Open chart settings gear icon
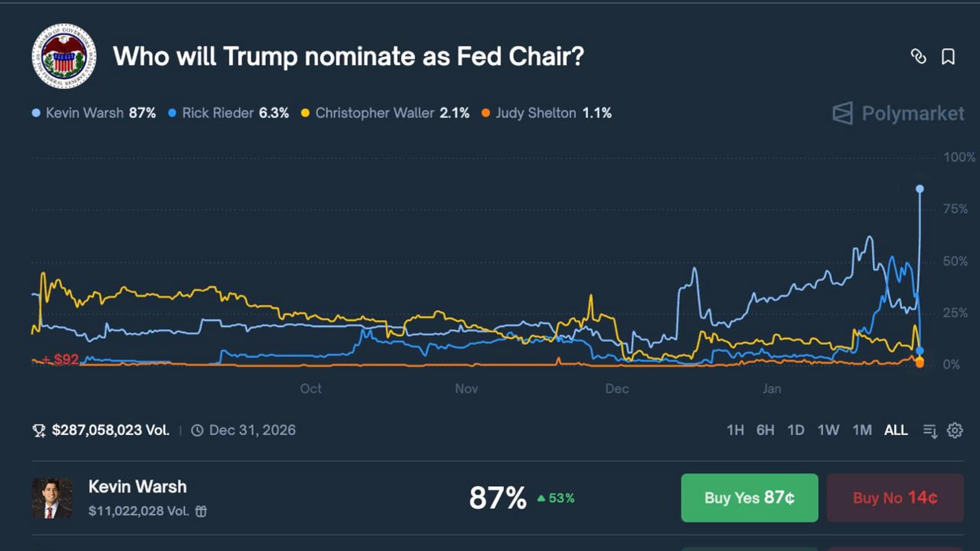The height and width of the screenshot is (551, 980). pos(954,430)
